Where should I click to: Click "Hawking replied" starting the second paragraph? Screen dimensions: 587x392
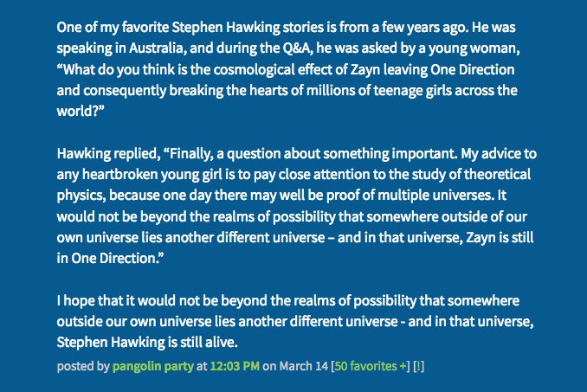[x=108, y=154]
